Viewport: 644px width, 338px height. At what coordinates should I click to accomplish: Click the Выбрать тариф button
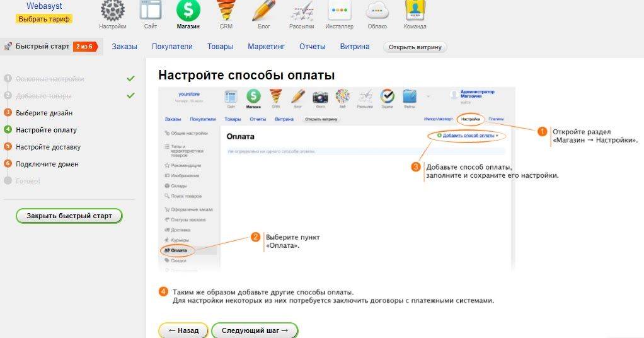point(44,19)
